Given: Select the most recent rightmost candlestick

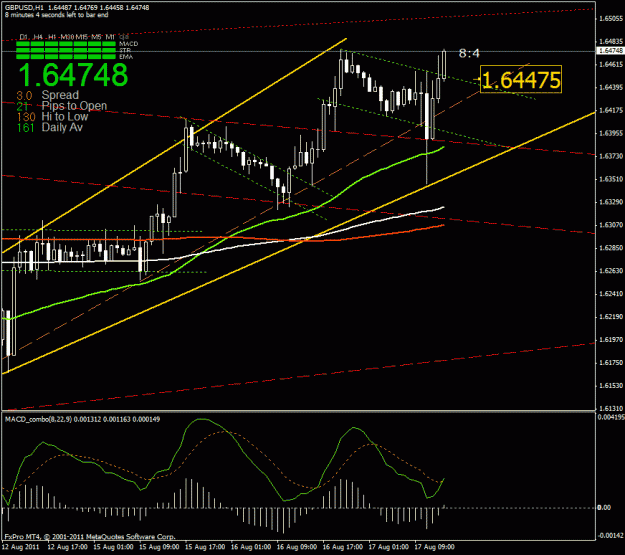Looking at the screenshot, I should (x=444, y=65).
